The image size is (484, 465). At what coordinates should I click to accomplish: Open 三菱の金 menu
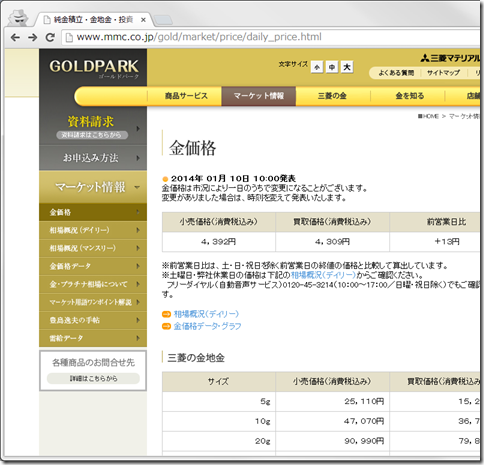click(332, 96)
